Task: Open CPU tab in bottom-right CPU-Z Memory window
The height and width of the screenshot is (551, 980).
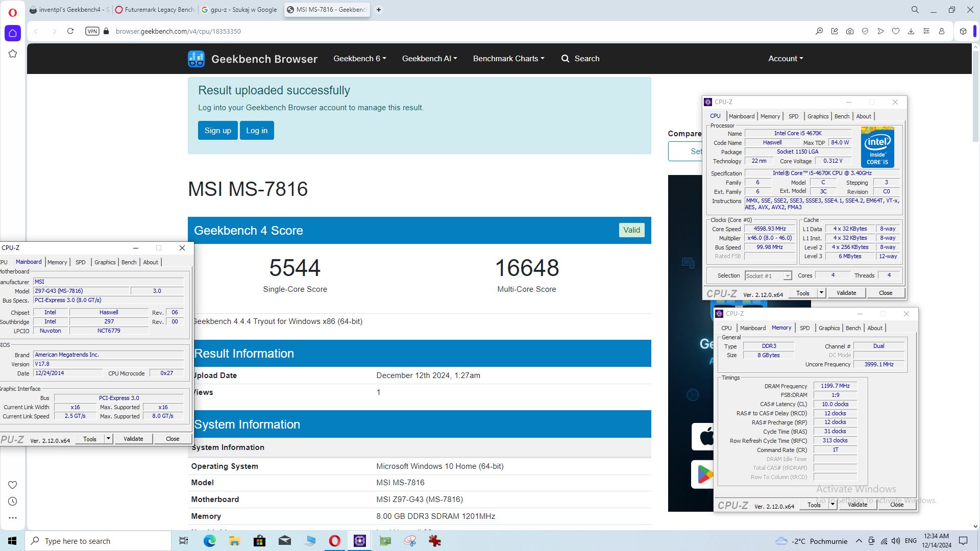Action: click(x=726, y=328)
